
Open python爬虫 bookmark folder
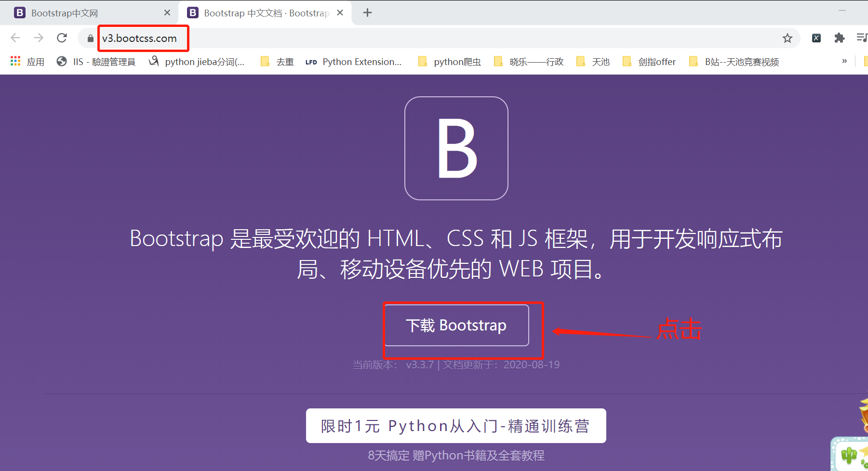pos(450,62)
